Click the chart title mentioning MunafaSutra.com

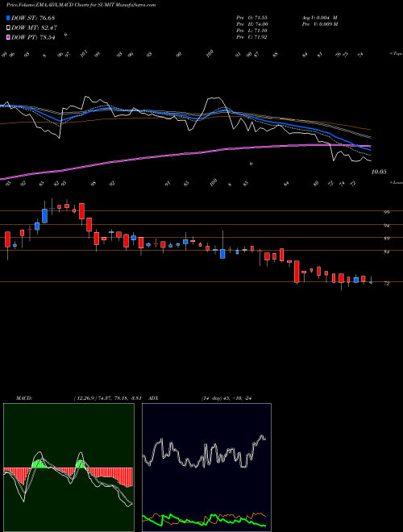point(81,5)
